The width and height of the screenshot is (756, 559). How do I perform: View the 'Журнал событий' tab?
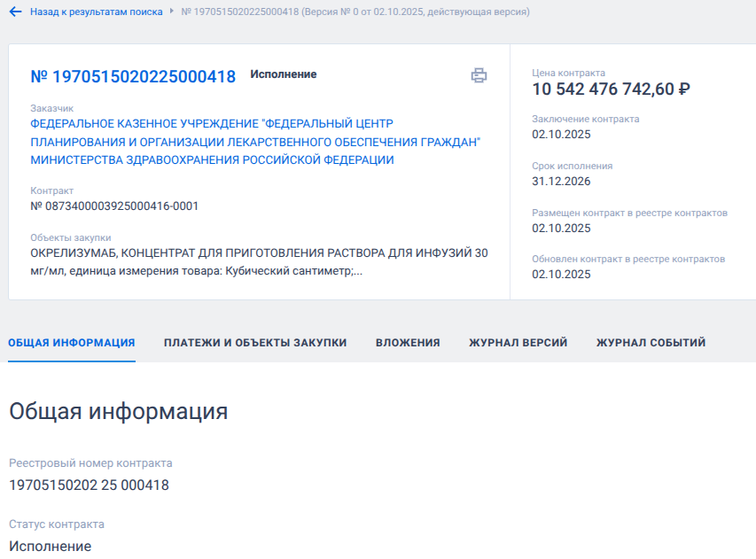pos(651,343)
